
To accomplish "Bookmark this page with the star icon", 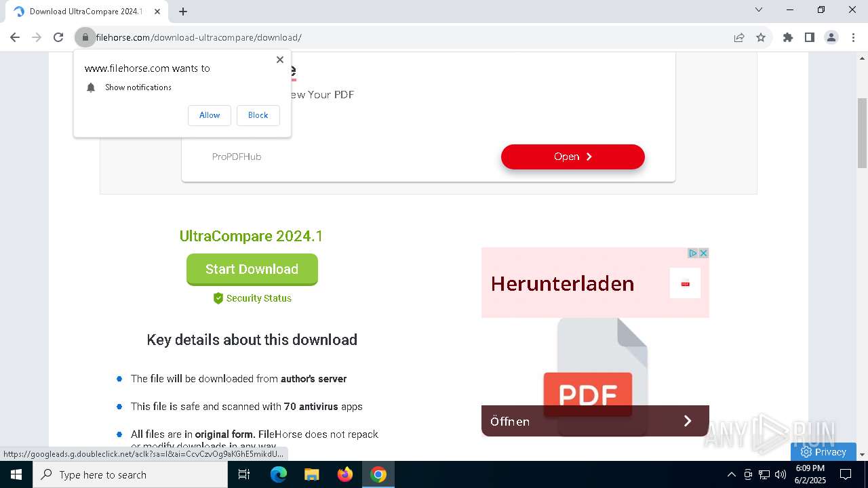I will coord(761,37).
